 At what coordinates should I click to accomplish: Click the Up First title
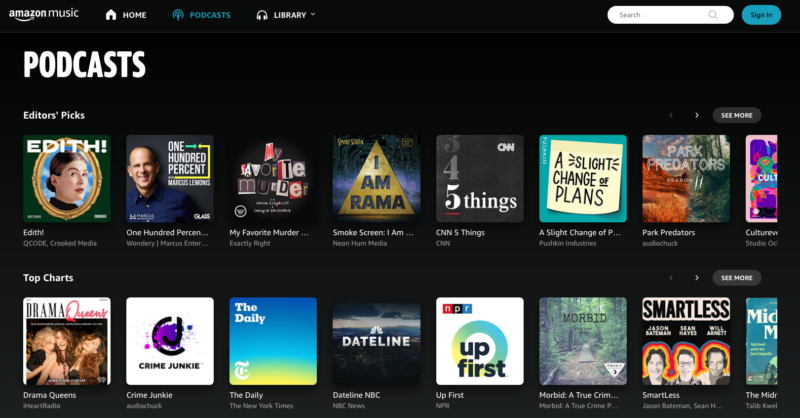pos(450,395)
